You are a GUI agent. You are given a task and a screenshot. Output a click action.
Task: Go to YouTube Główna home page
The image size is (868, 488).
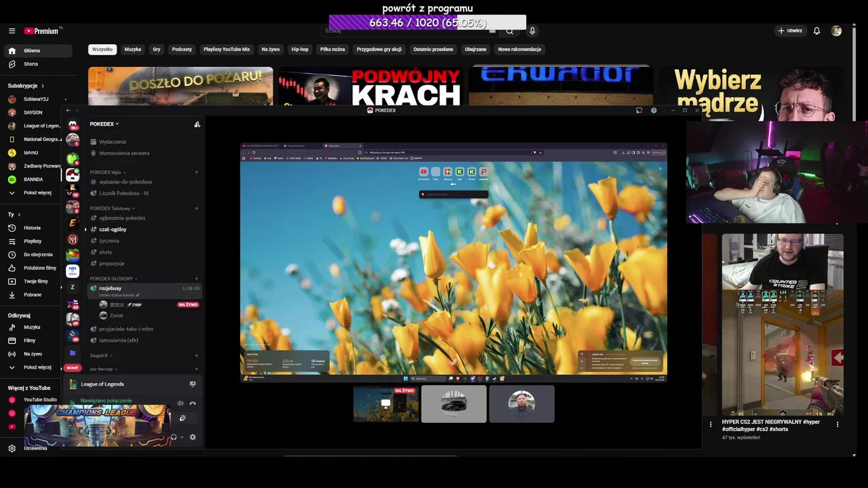pyautogui.click(x=37, y=51)
